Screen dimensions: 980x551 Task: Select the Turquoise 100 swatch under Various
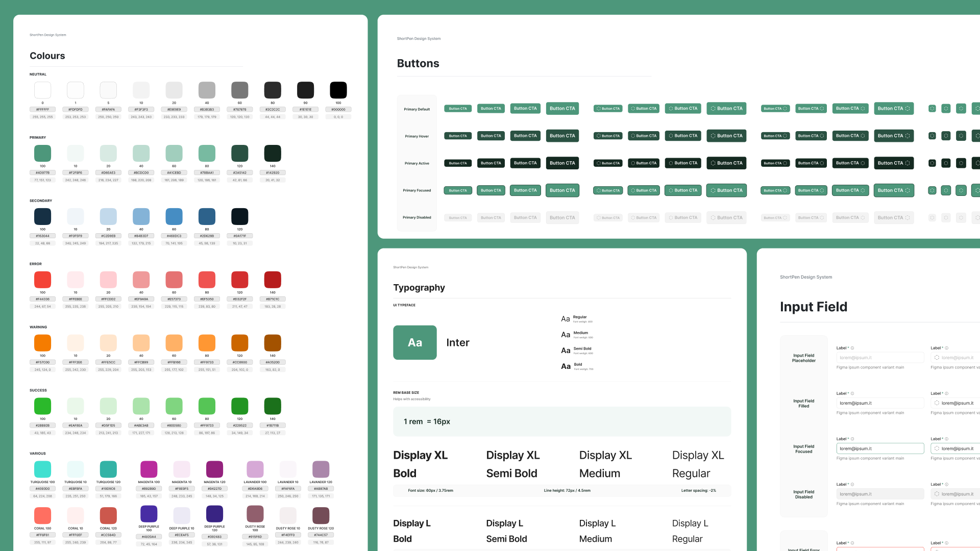click(x=42, y=469)
